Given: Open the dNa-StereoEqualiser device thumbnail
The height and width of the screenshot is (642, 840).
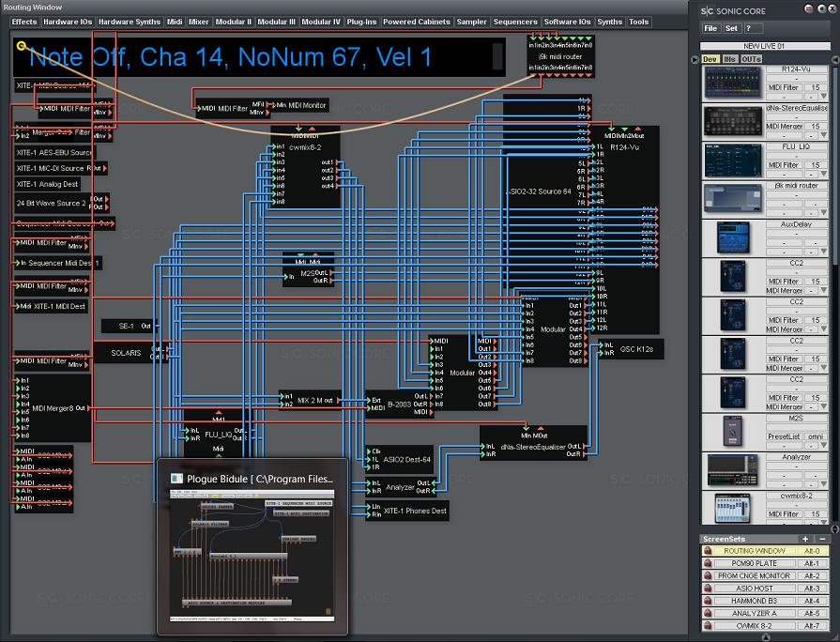Looking at the screenshot, I should pyautogui.click(x=733, y=122).
